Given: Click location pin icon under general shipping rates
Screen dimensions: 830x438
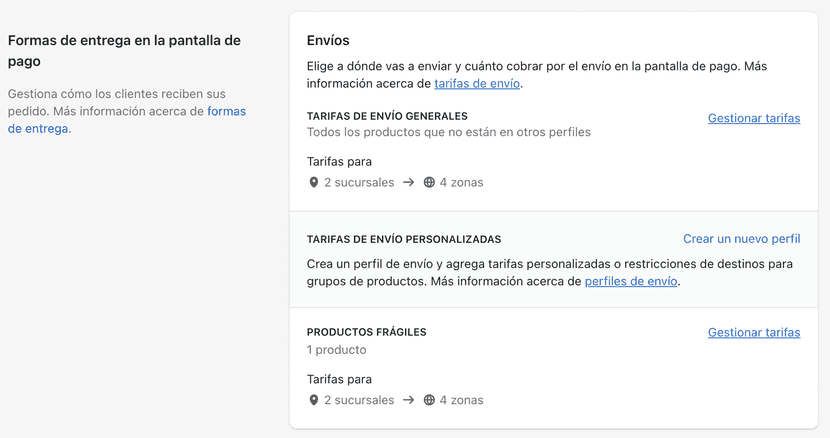Looking at the screenshot, I should [x=313, y=183].
